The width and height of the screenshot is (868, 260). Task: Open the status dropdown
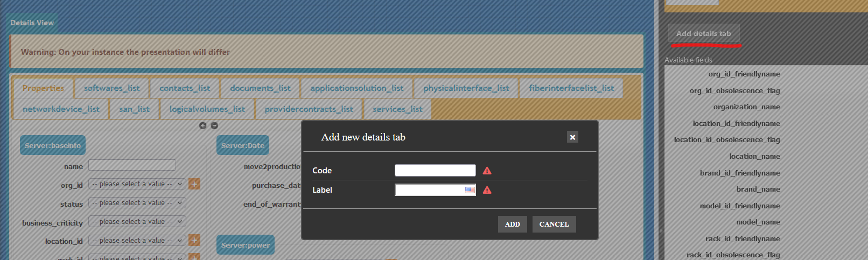(x=137, y=203)
